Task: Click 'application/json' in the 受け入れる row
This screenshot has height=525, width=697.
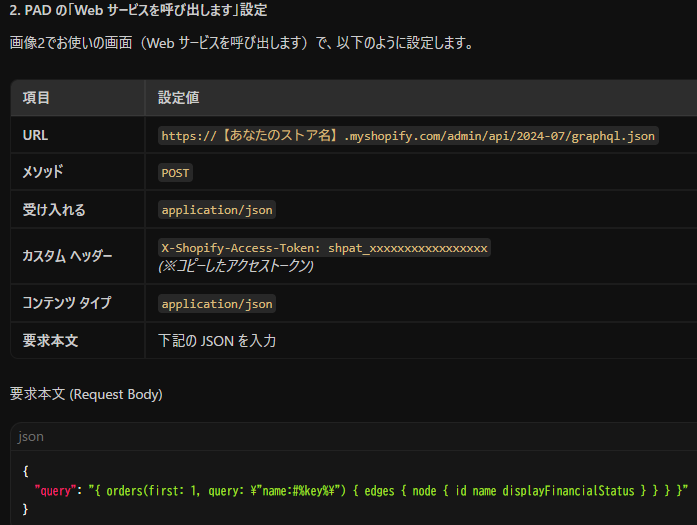Action: coord(217,210)
